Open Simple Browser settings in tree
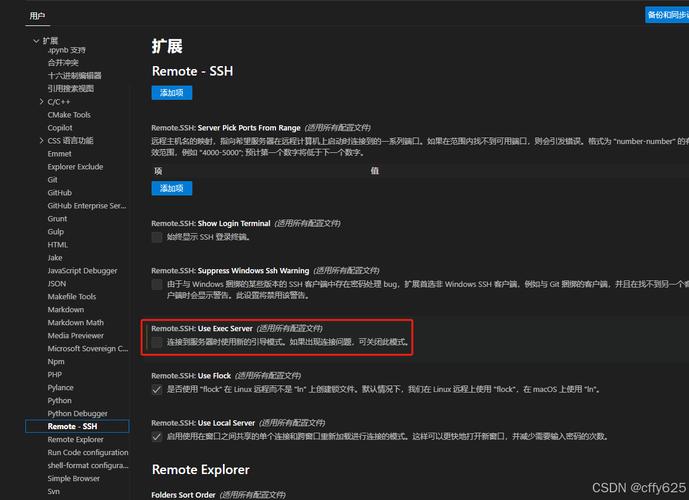 coord(73,478)
